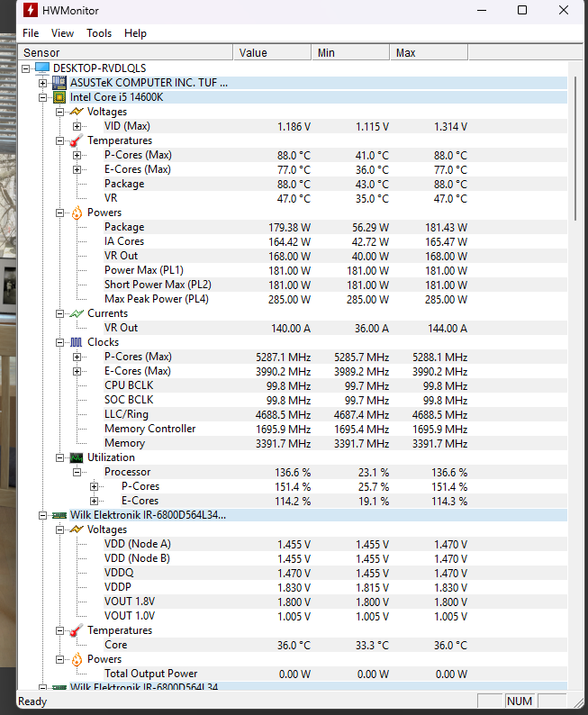The height and width of the screenshot is (715, 588).
Task: Collapse the Currents section
Action: point(59,313)
